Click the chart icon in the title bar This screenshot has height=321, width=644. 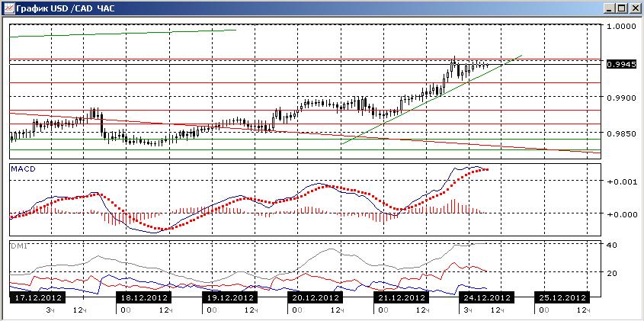[x=8, y=8]
